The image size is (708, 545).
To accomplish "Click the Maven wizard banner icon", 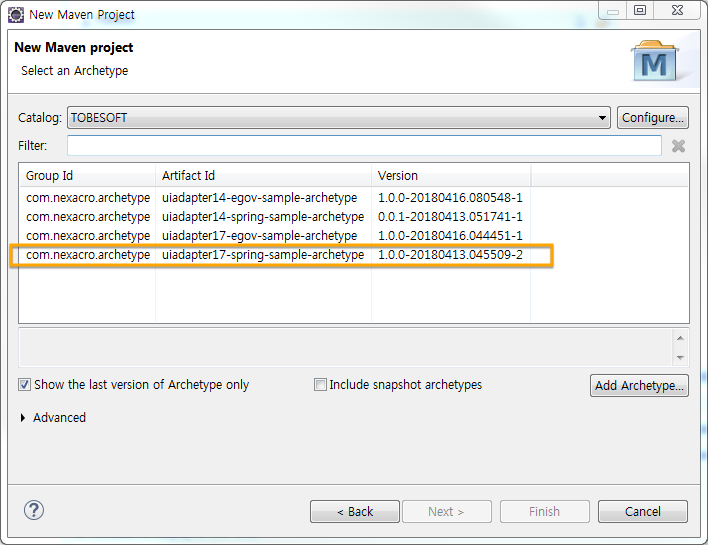I will [655, 62].
